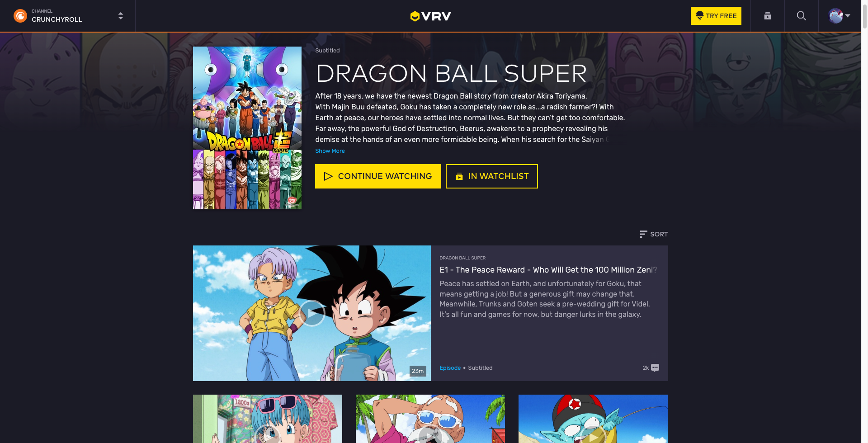Open E1 The Peace Reward title
The width and height of the screenshot is (868, 443).
(548, 270)
